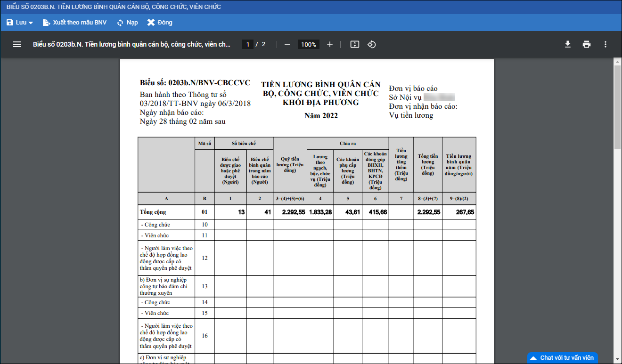
Task: Click the current page number field
Action: click(248, 44)
